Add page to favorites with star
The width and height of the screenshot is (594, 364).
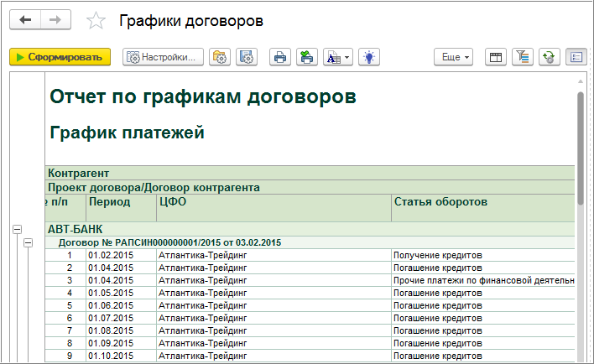click(96, 20)
